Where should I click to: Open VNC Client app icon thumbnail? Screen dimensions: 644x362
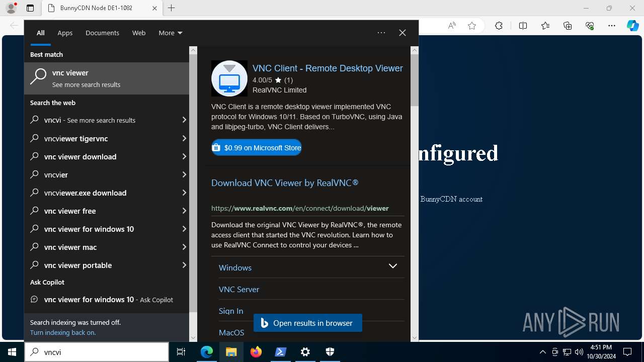pyautogui.click(x=229, y=78)
